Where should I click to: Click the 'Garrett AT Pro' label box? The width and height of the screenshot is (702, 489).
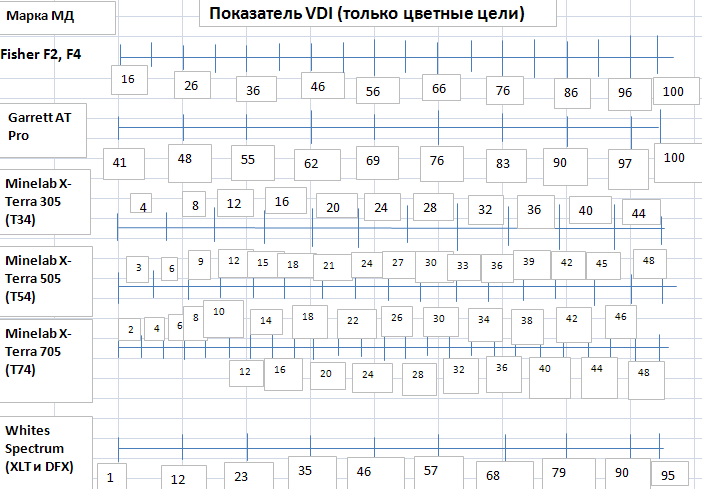click(x=43, y=130)
